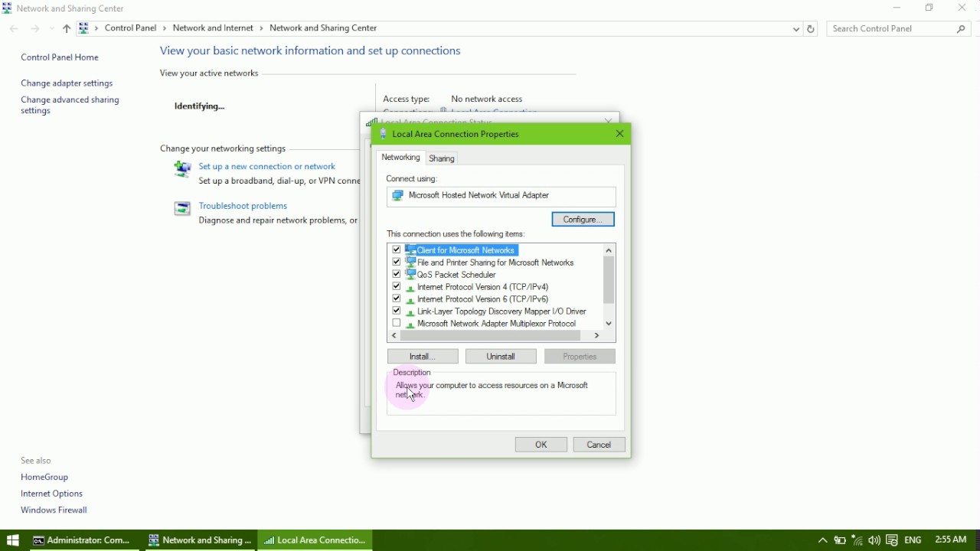Click the new connection setup icon
980x551 pixels.
pos(181,169)
